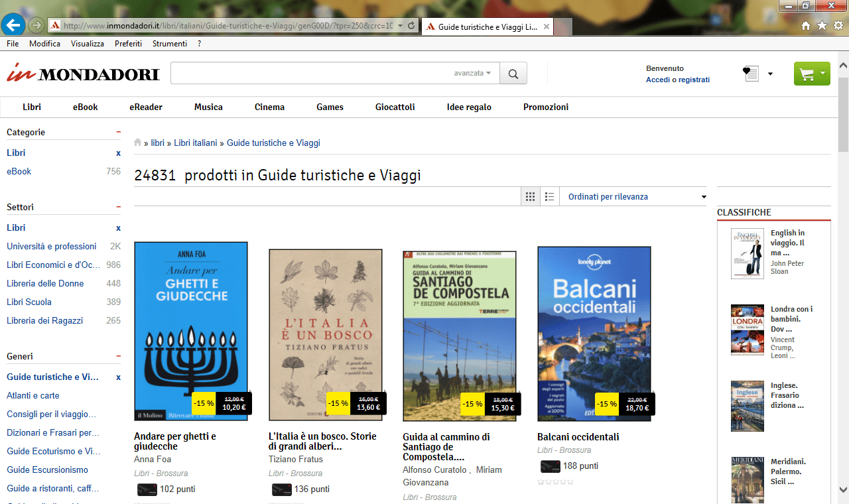This screenshot has width=849, height=504.
Task: Click the Libri italiani breadcrumb link
Action: click(x=195, y=142)
